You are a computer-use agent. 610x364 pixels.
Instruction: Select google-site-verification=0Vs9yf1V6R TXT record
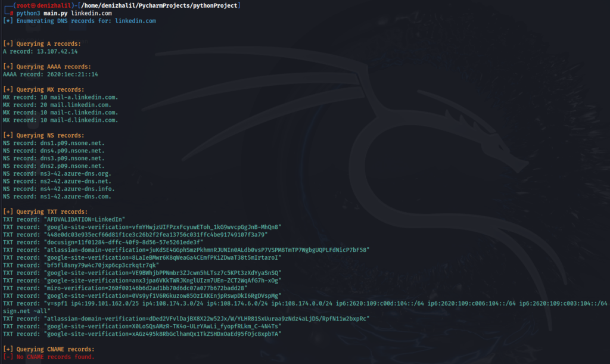pos(142,296)
